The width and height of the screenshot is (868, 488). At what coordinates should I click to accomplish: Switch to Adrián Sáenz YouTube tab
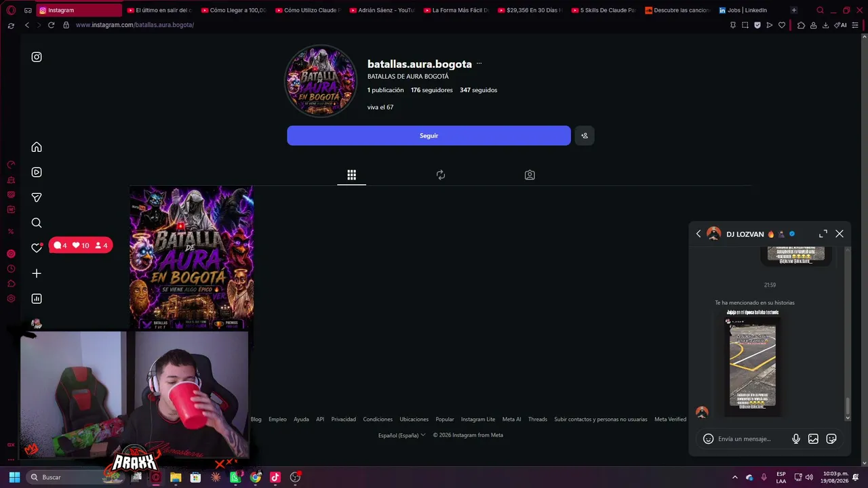(381, 10)
